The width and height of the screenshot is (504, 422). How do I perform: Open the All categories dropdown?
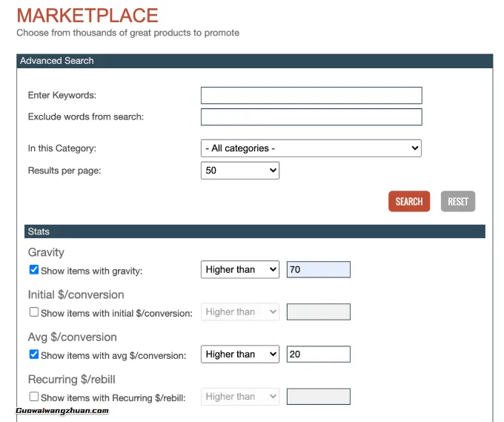[x=311, y=148]
